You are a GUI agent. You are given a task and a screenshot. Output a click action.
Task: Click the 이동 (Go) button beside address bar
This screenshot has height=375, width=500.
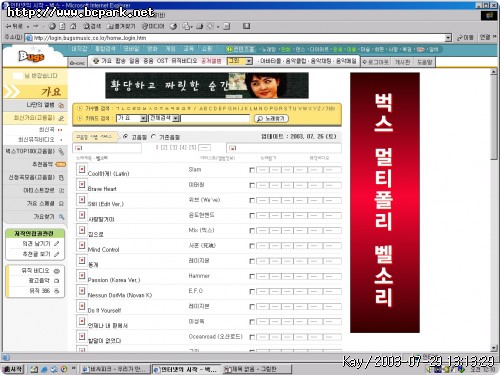click(x=466, y=37)
